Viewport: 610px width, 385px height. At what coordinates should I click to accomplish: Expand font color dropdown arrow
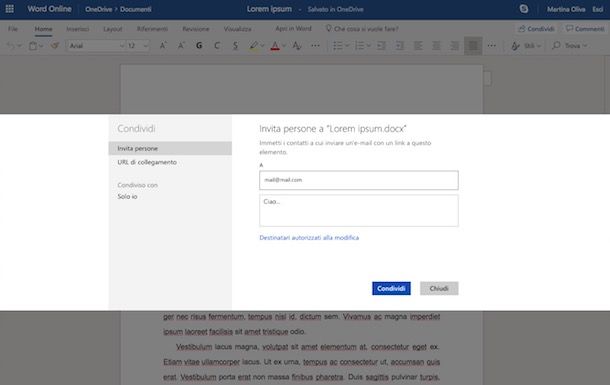tap(284, 46)
